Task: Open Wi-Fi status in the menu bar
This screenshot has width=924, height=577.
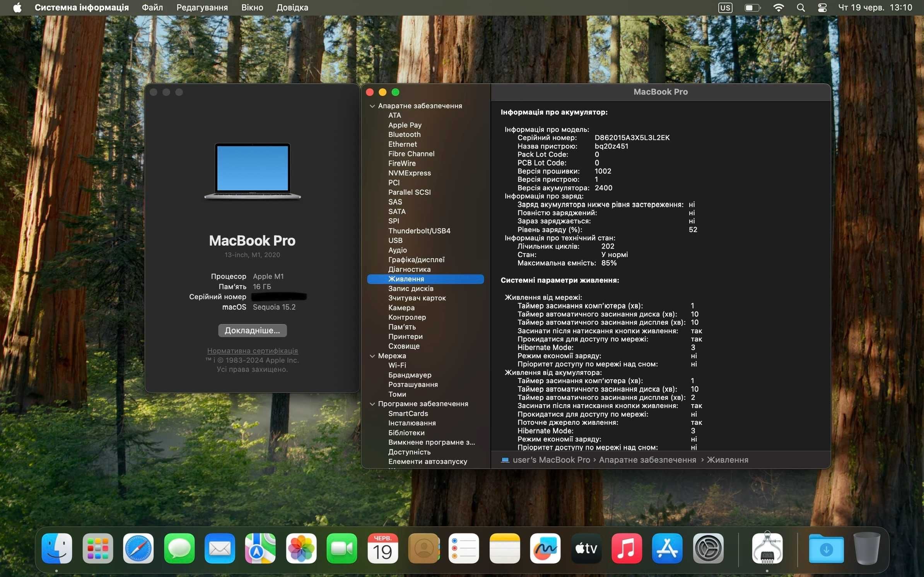Action: (778, 7)
